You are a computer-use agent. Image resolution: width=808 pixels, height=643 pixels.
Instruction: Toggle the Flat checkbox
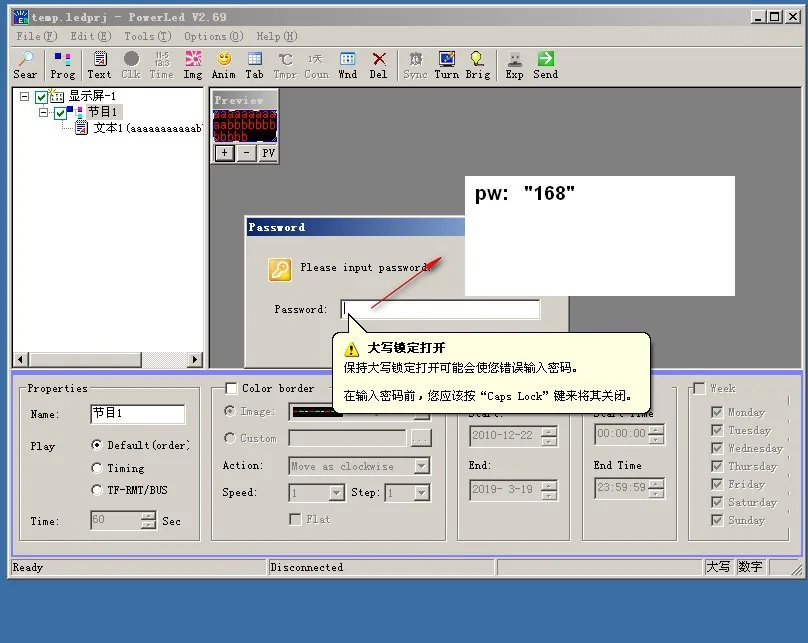(295, 519)
